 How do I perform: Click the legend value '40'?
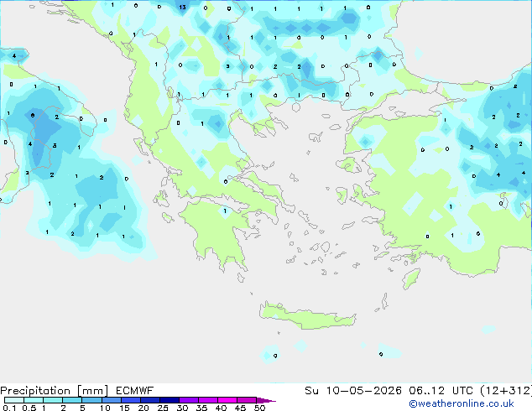point(221,408)
